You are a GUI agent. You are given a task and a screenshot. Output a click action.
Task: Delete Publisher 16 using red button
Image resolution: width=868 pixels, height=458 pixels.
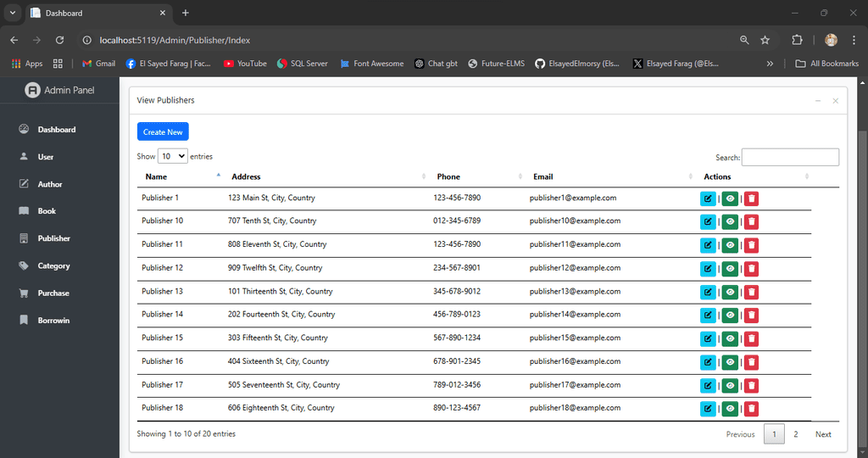pos(751,363)
